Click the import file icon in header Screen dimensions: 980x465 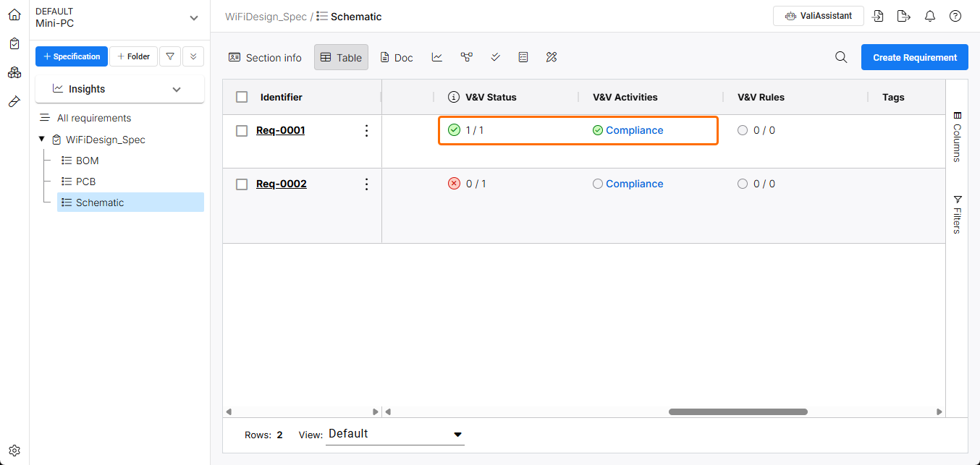(x=878, y=16)
